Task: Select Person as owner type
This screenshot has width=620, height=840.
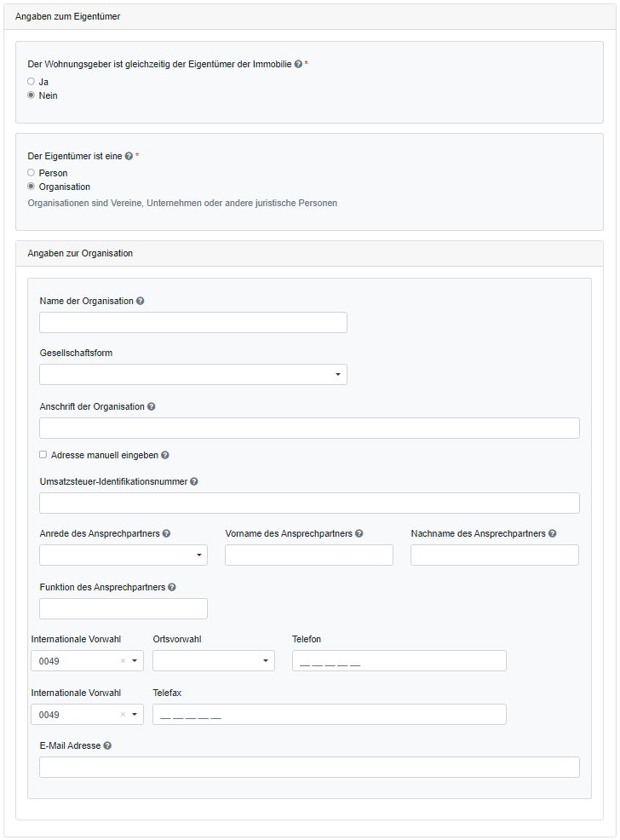Action: click(32, 173)
